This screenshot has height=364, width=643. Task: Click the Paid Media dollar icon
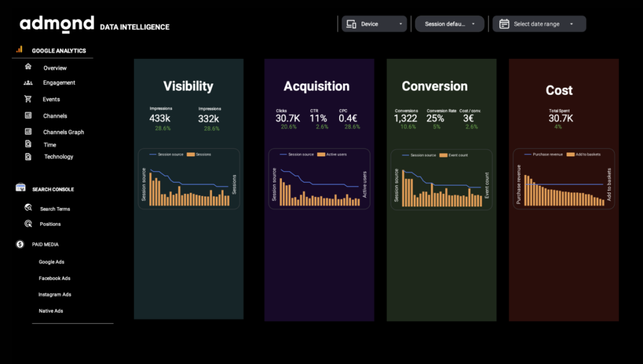[x=20, y=244]
